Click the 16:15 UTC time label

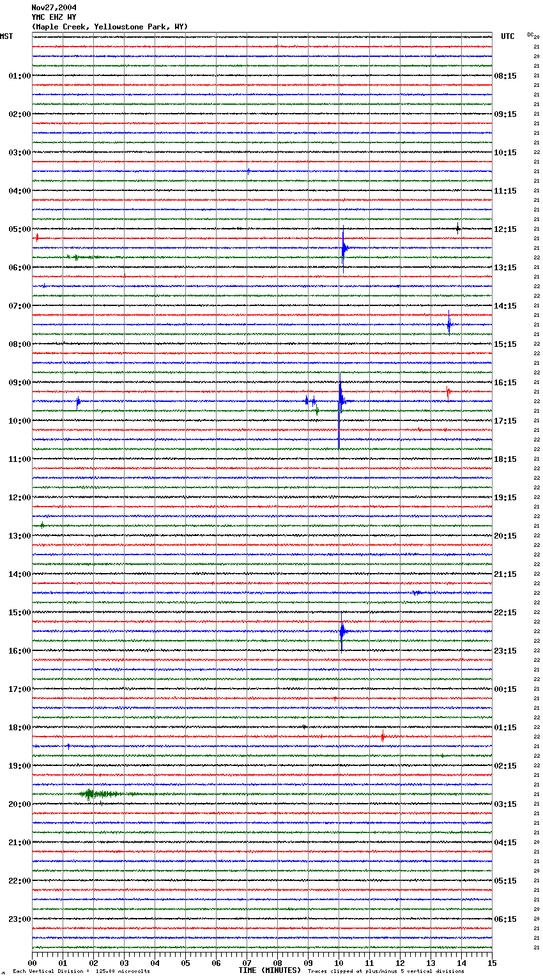505,383
